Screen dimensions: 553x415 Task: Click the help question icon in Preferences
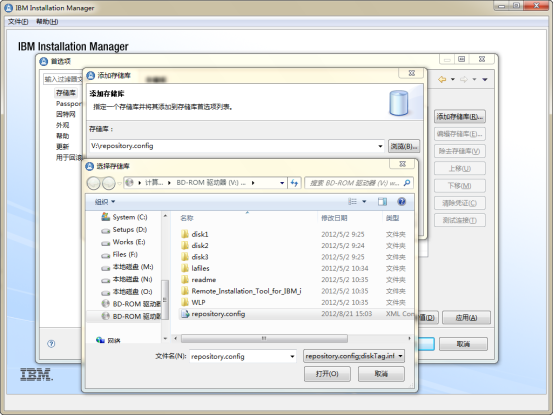51,343
